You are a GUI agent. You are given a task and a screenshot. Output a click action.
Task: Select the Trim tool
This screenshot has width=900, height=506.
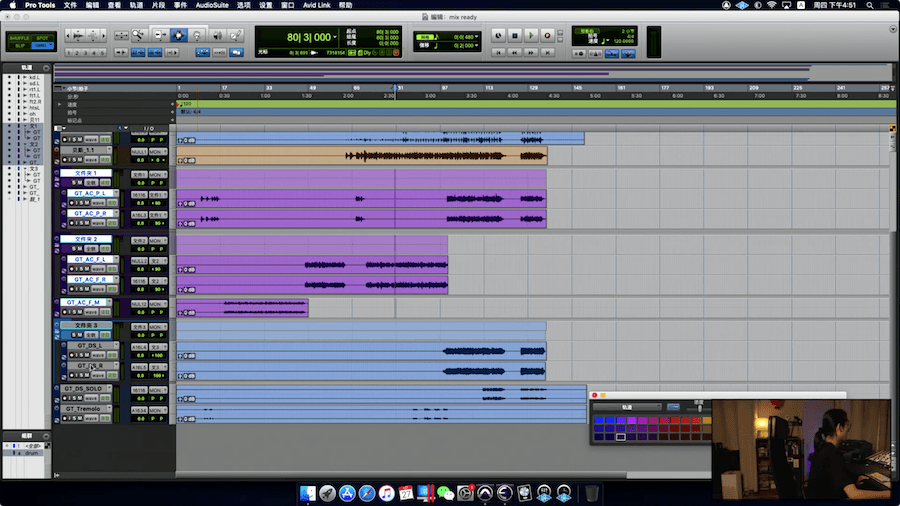tap(160, 36)
